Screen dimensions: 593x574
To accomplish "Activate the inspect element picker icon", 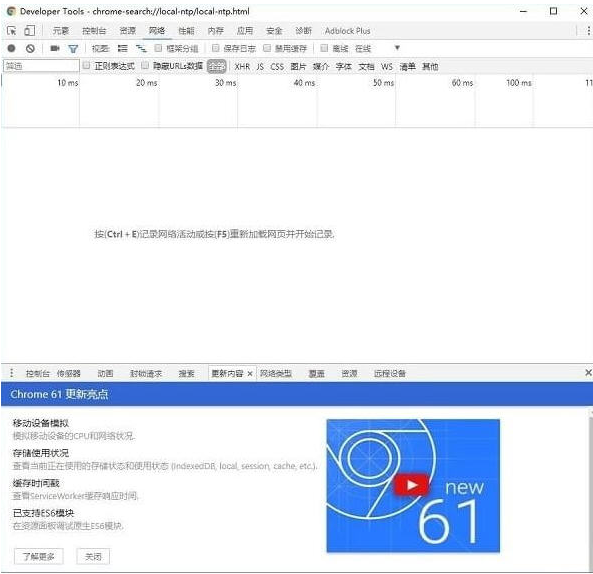I will pos(11,31).
